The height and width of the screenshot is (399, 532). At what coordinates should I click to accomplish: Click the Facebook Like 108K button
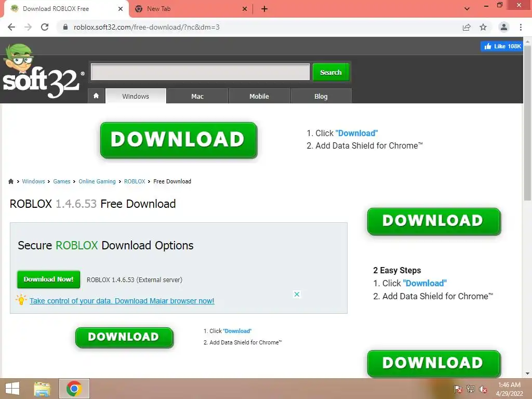[502, 46]
